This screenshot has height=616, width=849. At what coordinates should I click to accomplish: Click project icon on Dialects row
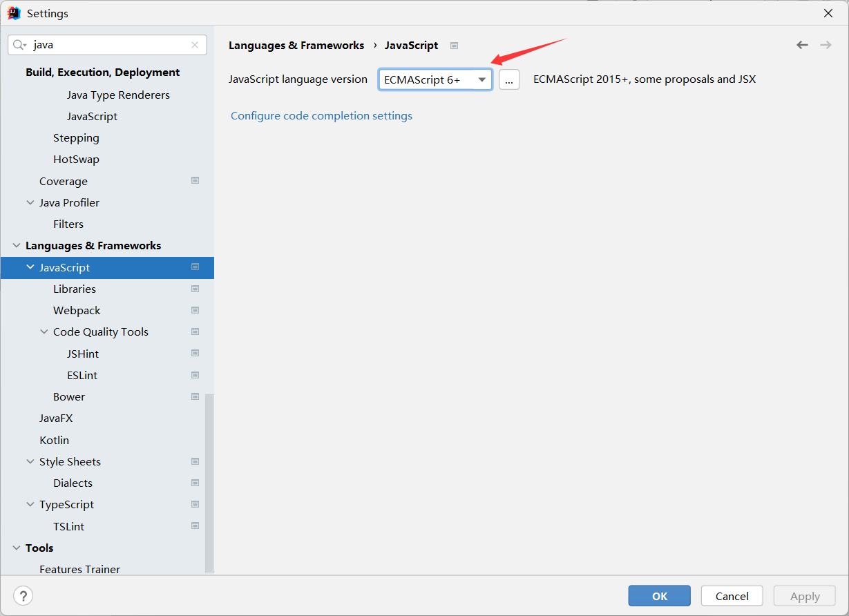tap(195, 483)
